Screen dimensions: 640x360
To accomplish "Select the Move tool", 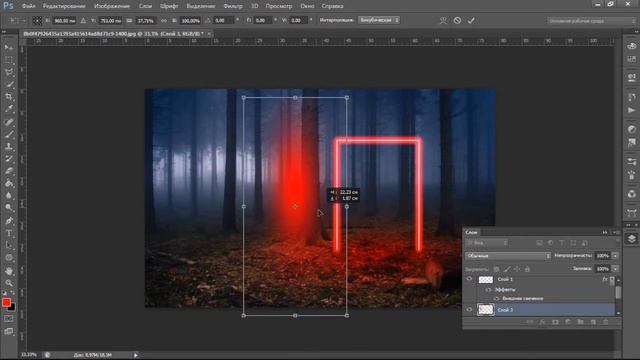I will [x=9, y=47].
